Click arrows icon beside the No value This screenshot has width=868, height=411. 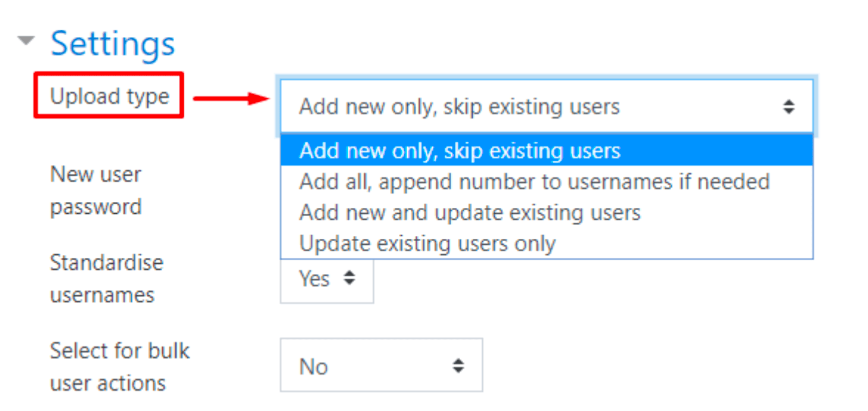pos(458,365)
